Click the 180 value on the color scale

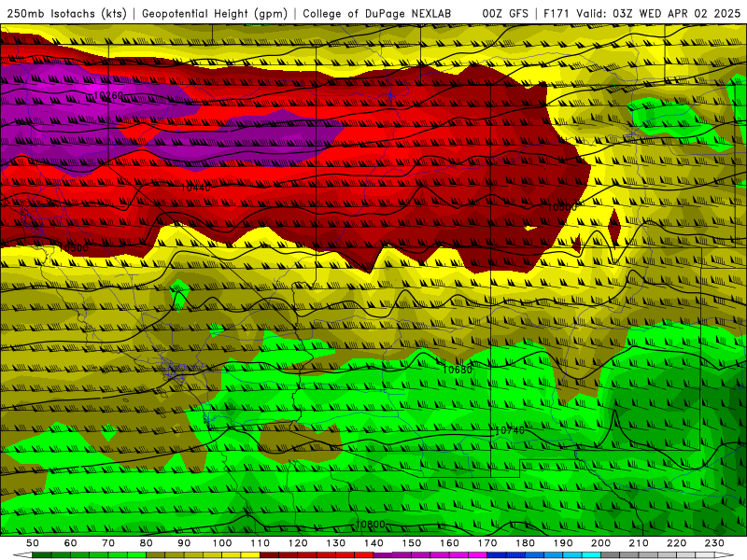tap(525, 543)
